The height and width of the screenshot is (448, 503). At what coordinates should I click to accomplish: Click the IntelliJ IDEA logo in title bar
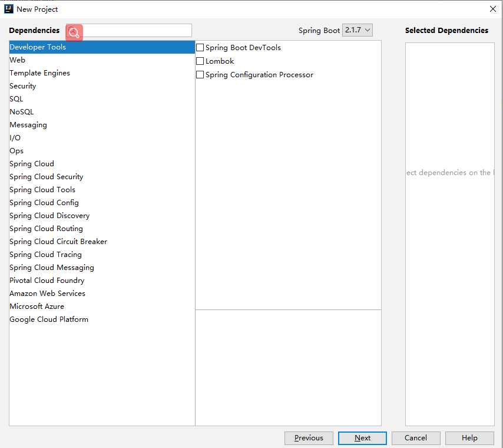(9, 9)
